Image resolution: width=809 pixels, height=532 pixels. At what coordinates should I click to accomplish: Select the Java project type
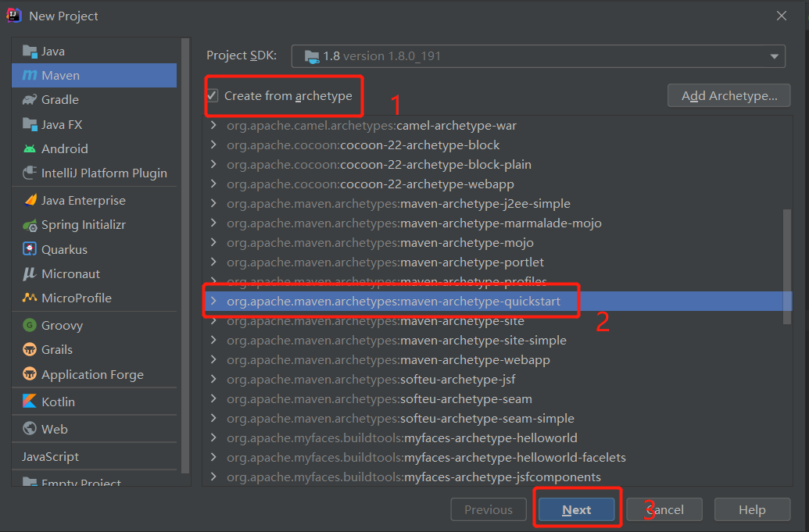coord(95,52)
